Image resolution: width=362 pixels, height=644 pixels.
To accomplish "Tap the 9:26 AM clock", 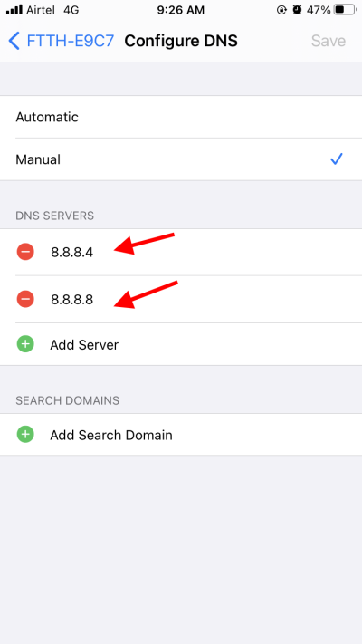I will [181, 10].
